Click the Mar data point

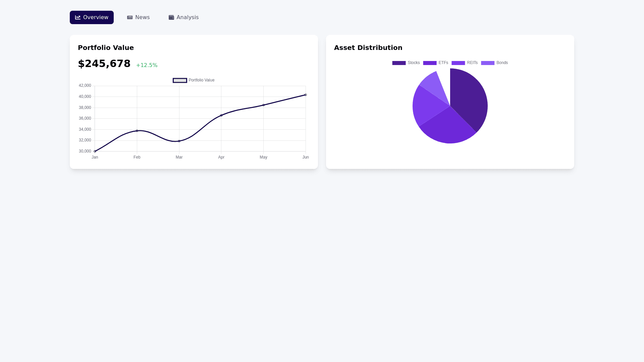[x=179, y=141]
